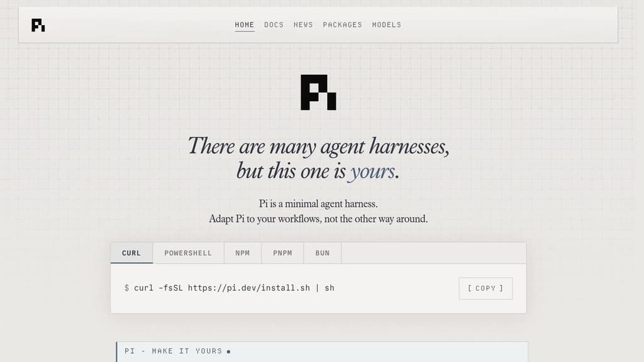
Task: Switch to the PNPM install tab
Action: (282, 253)
